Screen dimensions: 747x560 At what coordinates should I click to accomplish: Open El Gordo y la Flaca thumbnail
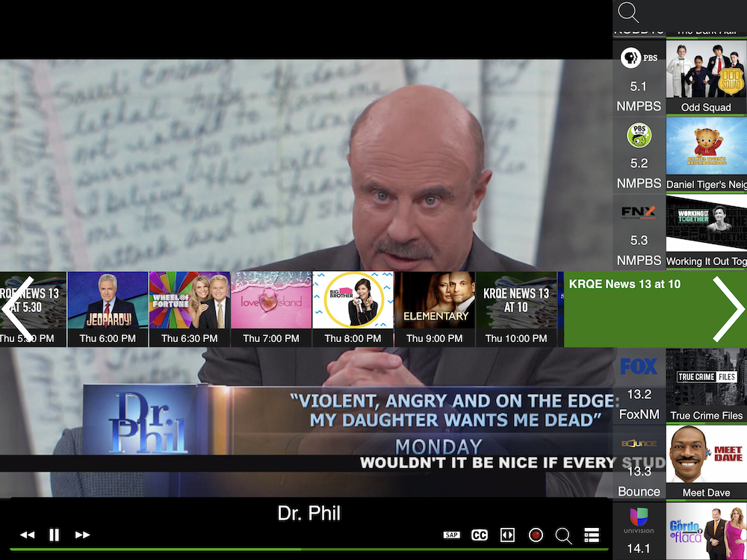[x=707, y=531]
